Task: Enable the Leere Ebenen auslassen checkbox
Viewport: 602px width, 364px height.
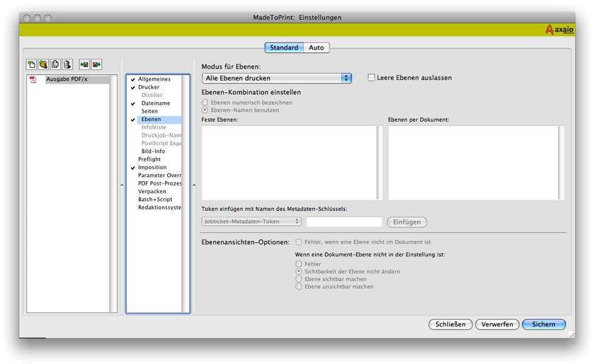Action: tap(371, 78)
